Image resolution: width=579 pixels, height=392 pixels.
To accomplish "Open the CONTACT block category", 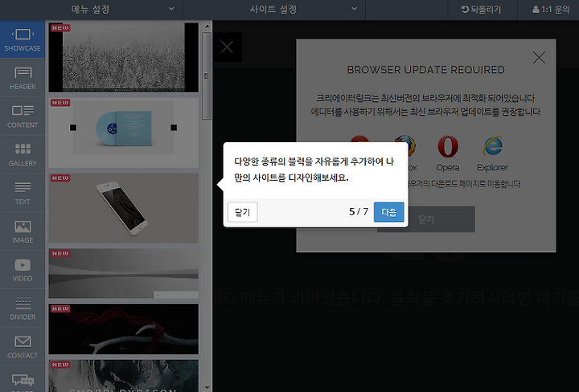I will click(x=23, y=346).
